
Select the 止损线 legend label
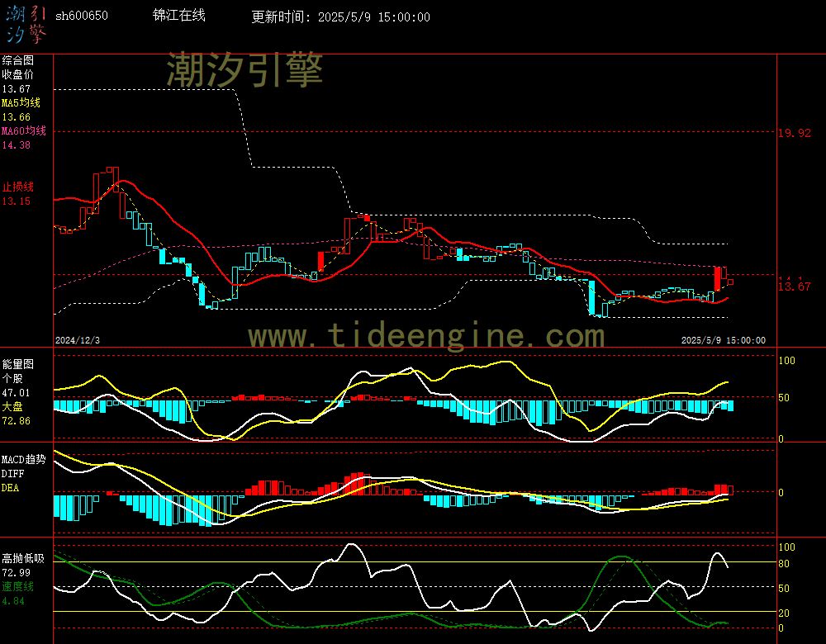pos(18,187)
